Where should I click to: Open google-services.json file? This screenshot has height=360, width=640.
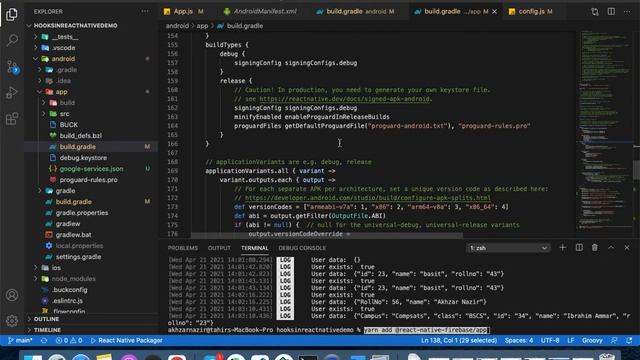pyautogui.click(x=91, y=169)
